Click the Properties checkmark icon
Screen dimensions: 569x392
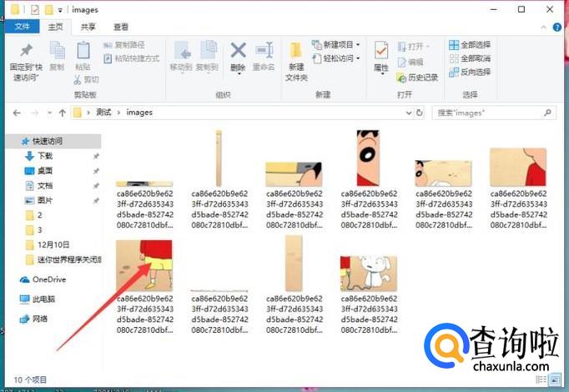[381, 50]
